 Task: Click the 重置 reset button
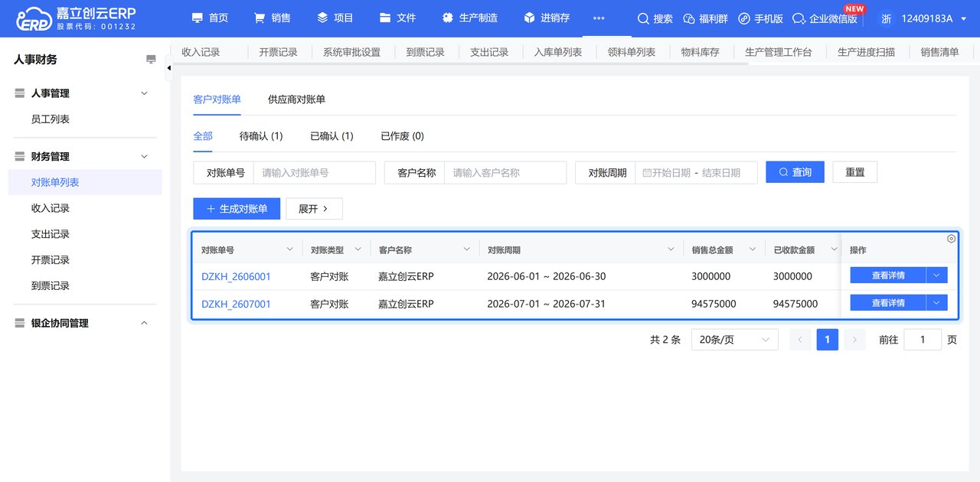click(854, 172)
